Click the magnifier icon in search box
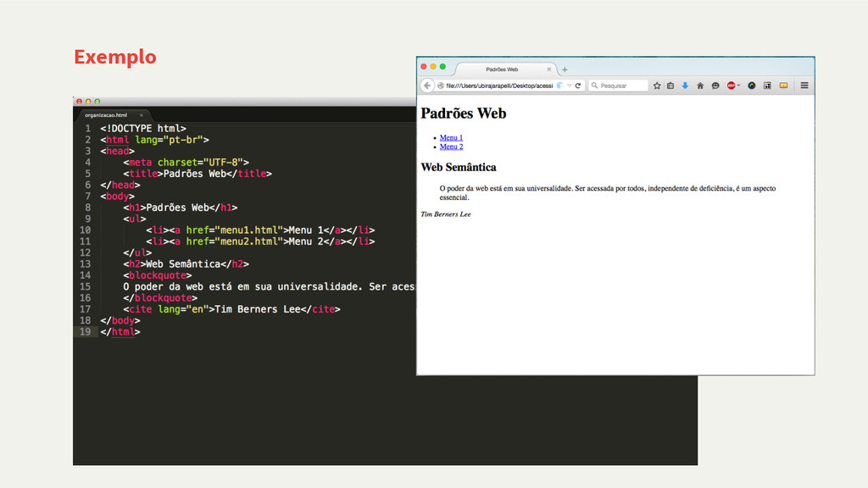Viewport: 868px width, 488px height. coord(594,86)
